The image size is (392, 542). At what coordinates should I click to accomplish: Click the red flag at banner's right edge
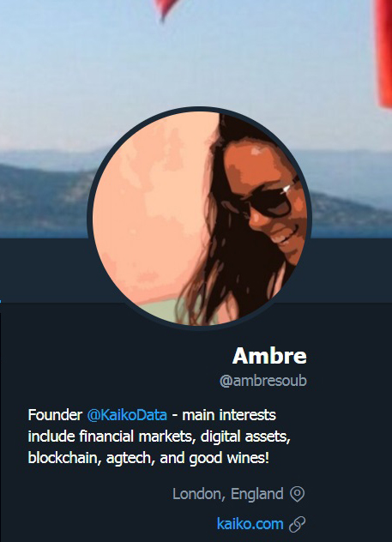pos(383,51)
